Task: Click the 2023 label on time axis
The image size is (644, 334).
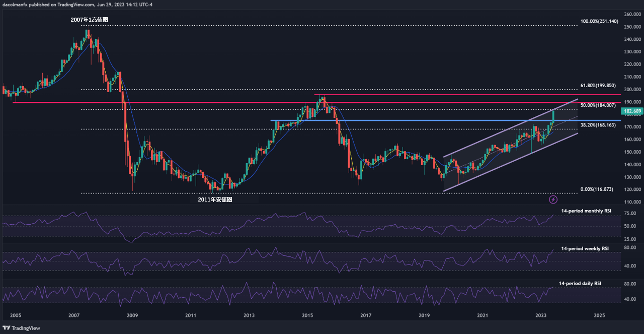Action: pyautogui.click(x=541, y=315)
